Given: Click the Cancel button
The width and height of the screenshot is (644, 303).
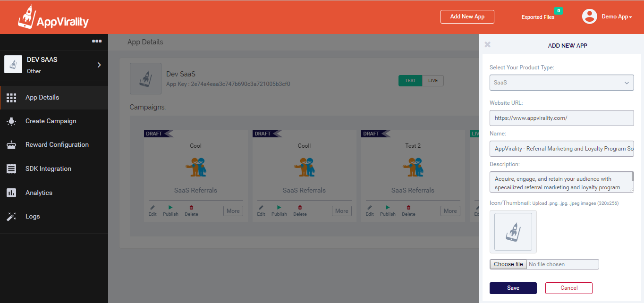Looking at the screenshot, I should (x=569, y=288).
